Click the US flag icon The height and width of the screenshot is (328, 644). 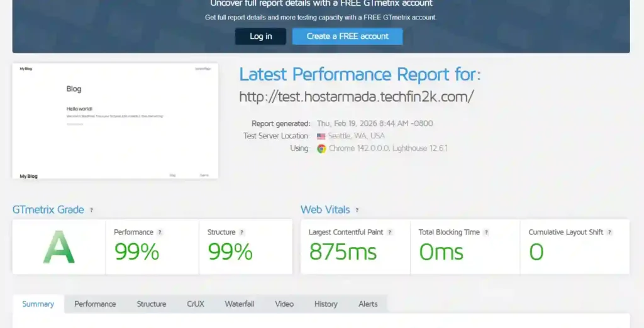pos(321,136)
